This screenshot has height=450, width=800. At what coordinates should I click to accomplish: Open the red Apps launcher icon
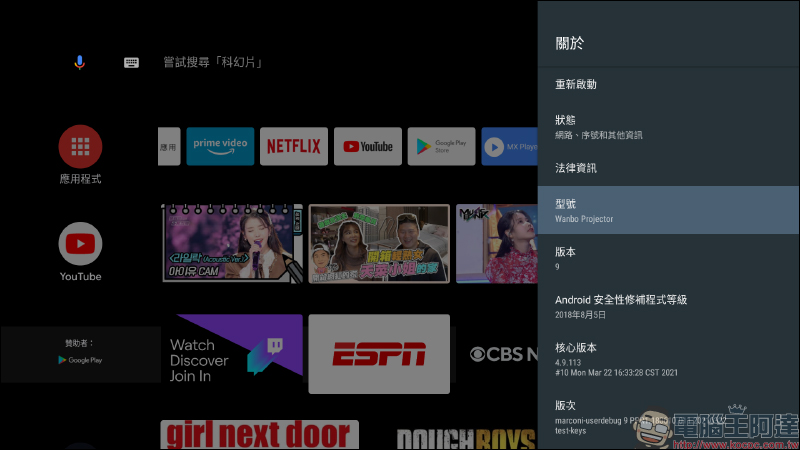pos(80,146)
